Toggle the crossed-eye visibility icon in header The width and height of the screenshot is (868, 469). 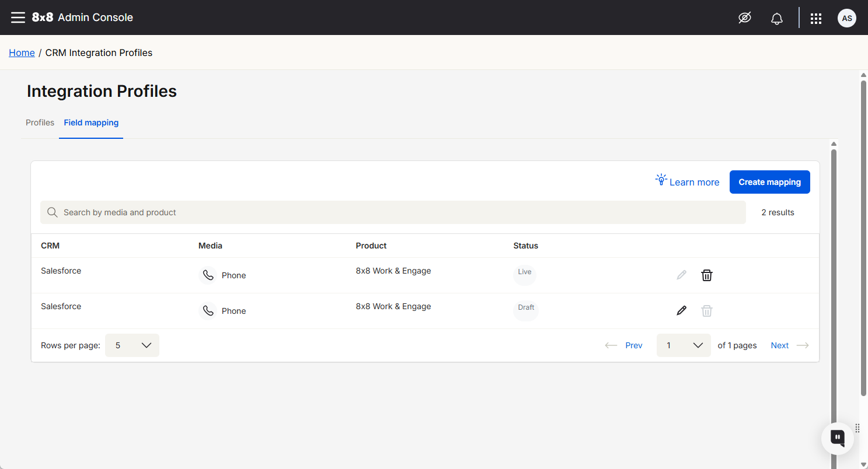[744, 18]
